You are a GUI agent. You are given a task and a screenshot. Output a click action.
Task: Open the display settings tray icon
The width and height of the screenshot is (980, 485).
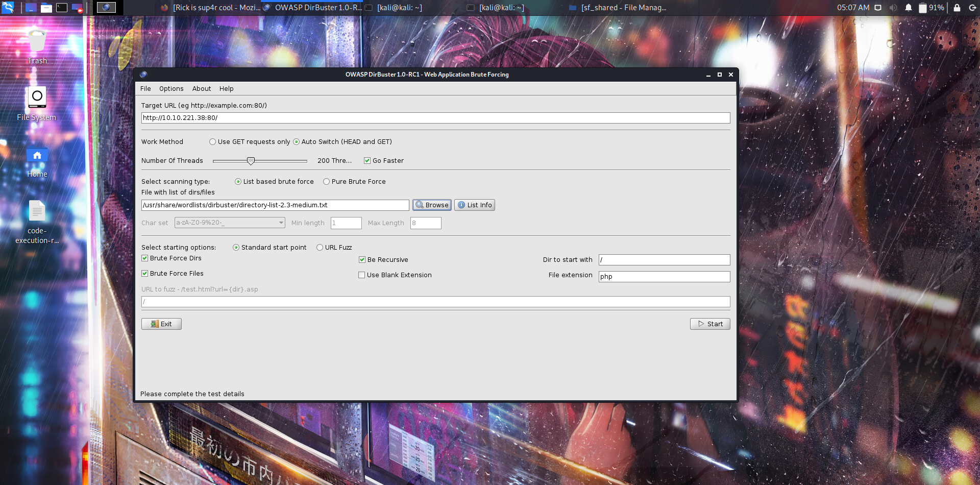878,8
